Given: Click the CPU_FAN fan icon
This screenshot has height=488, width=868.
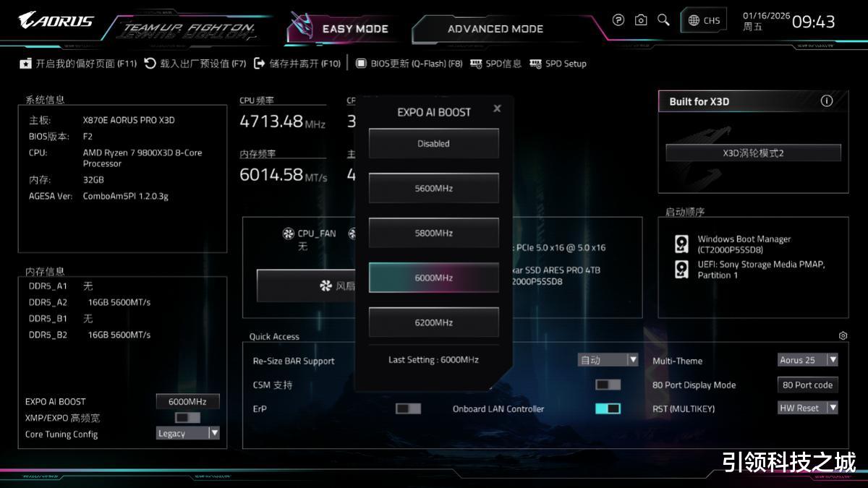Looking at the screenshot, I should click(288, 234).
